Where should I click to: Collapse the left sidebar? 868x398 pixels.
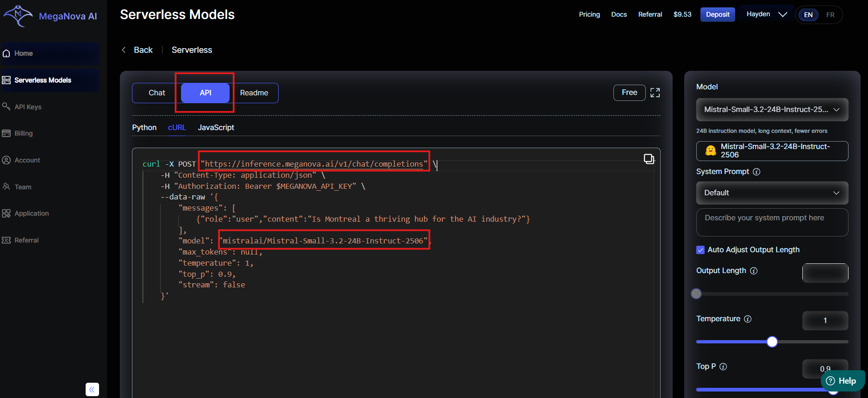coord(92,389)
